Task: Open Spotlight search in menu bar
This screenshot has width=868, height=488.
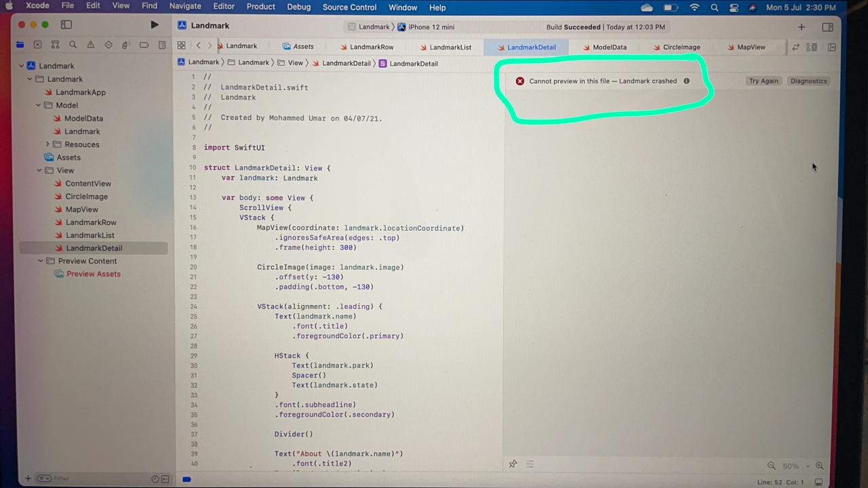Action: pos(714,7)
